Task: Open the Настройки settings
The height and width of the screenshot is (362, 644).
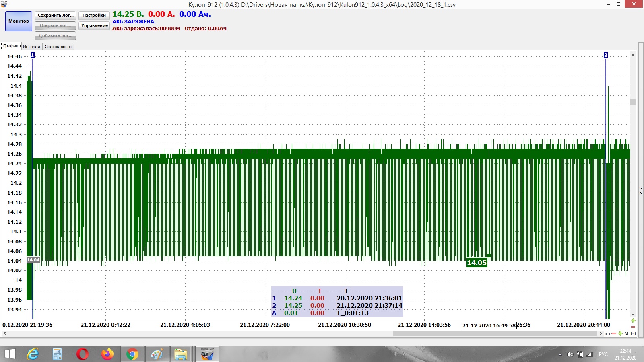Action: tap(94, 15)
